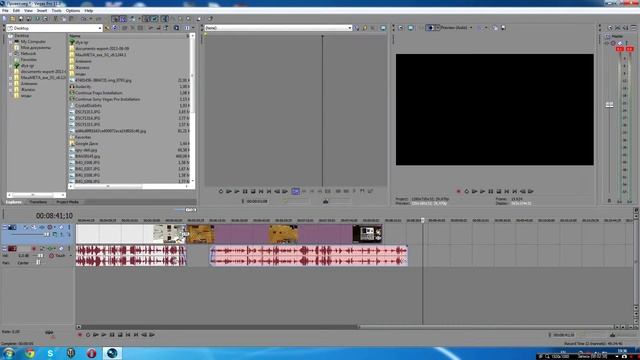
Task: Click Pause in the trimmer transport
Action: pyautogui.click(x=245, y=191)
